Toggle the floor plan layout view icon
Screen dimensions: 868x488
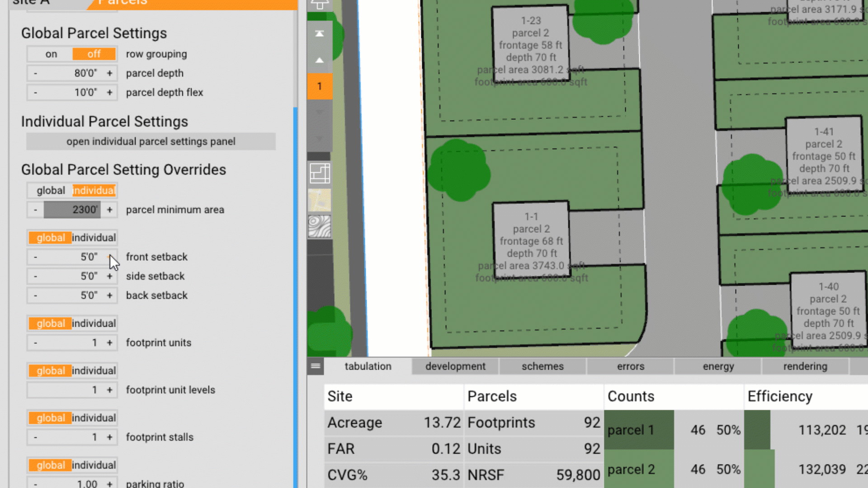point(320,174)
